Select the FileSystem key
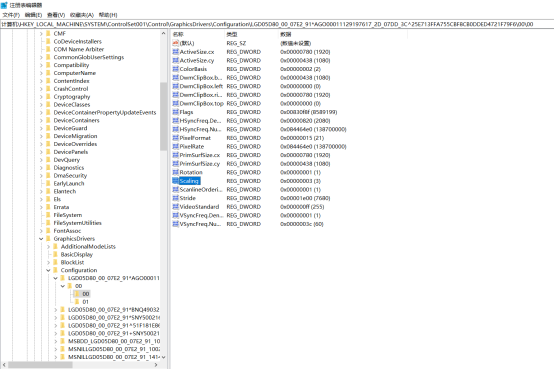The width and height of the screenshot is (554, 370). point(68,215)
